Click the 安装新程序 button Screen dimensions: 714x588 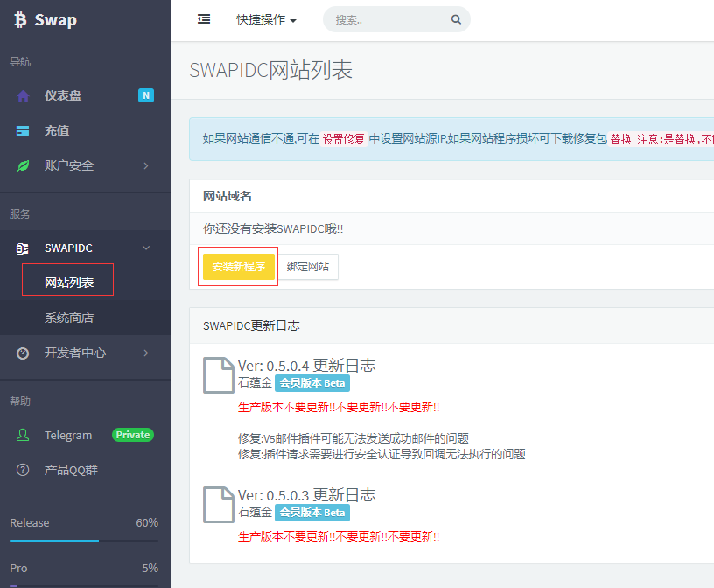(239, 267)
